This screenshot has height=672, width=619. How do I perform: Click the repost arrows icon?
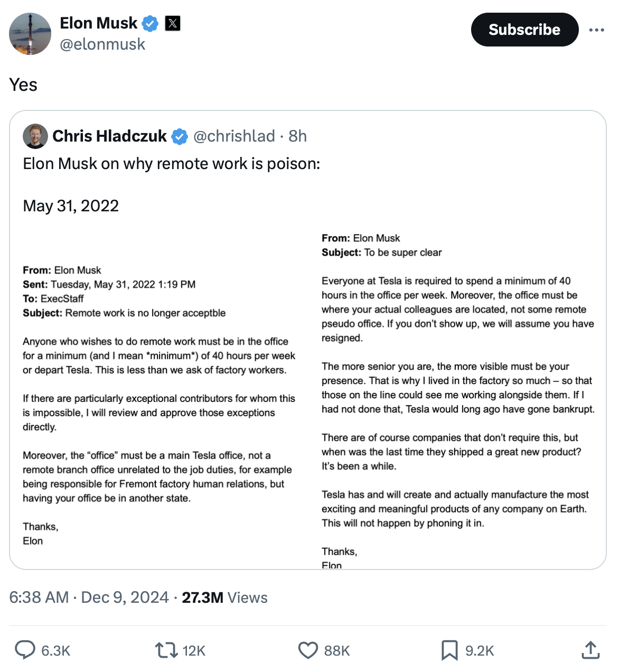point(166,650)
